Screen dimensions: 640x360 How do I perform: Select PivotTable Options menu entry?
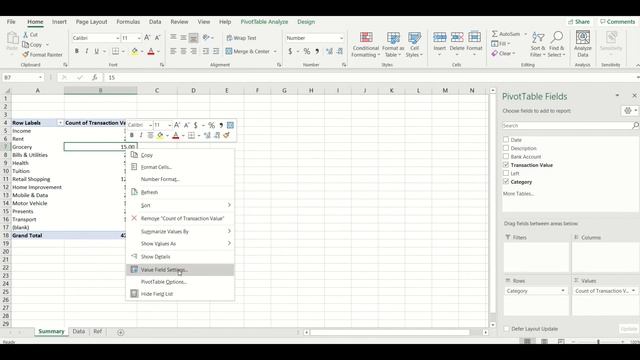pyautogui.click(x=180, y=282)
